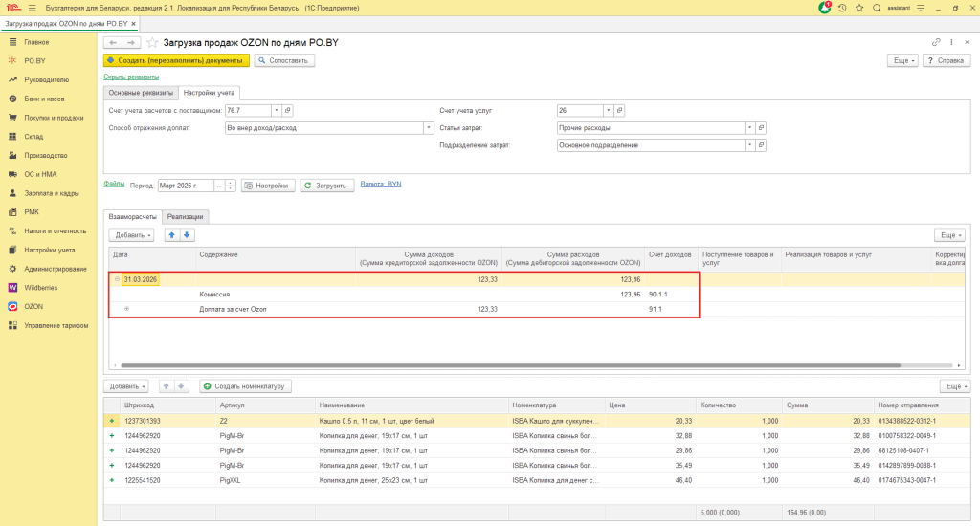Open PO.BY section in sidebar
Viewport: 980px width, 526px height.
tap(34, 60)
